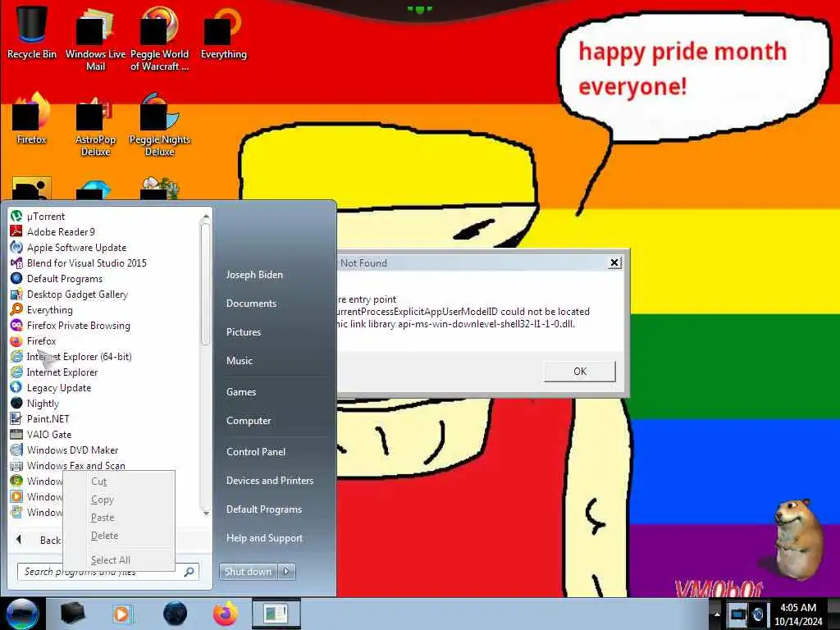Launch Windows DVD Maker
This screenshot has width=840, height=630.
point(64,450)
